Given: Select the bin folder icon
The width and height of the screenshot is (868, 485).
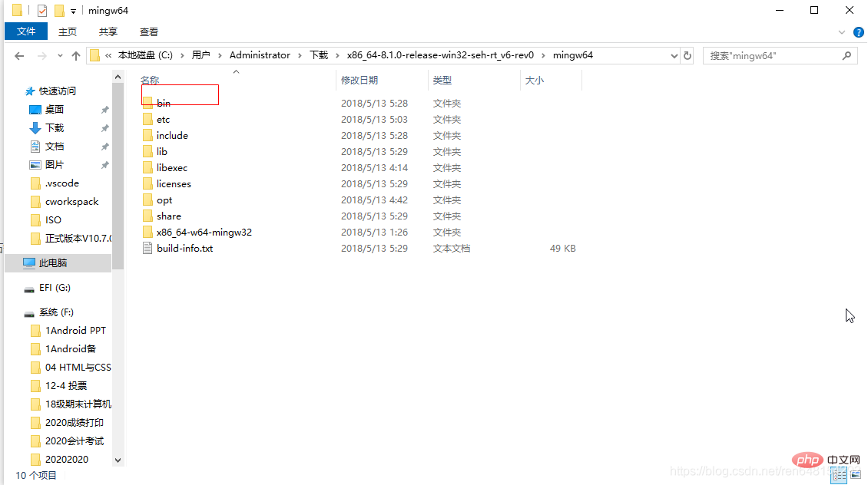Looking at the screenshot, I should click(x=147, y=103).
